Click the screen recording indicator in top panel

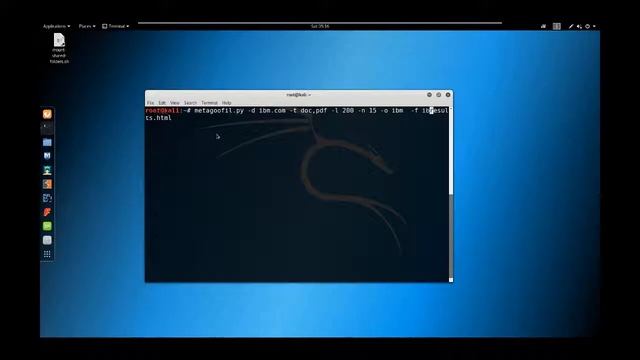point(543,26)
